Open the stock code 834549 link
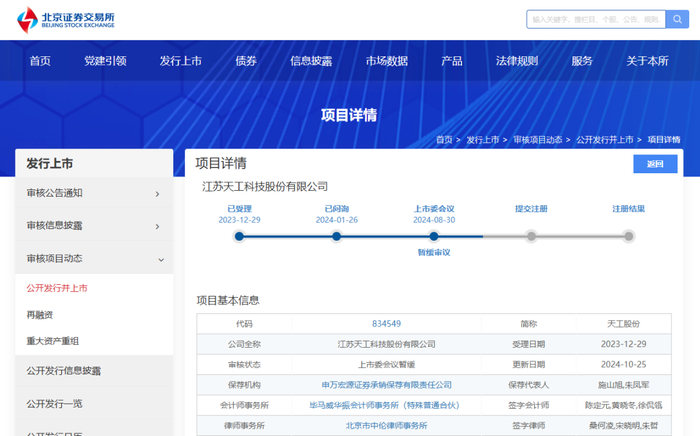The height and width of the screenshot is (436, 700). pos(386,324)
